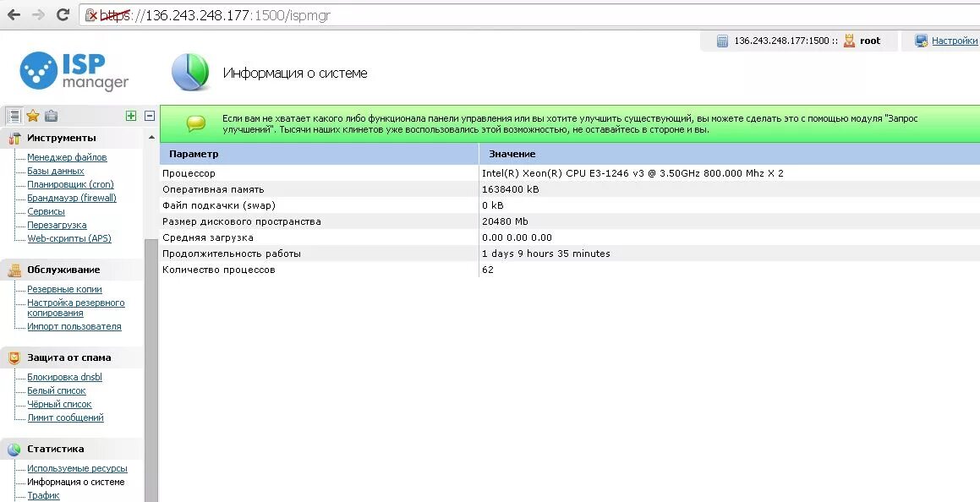
Task: Click the 20480 Mb value
Action: (505, 221)
